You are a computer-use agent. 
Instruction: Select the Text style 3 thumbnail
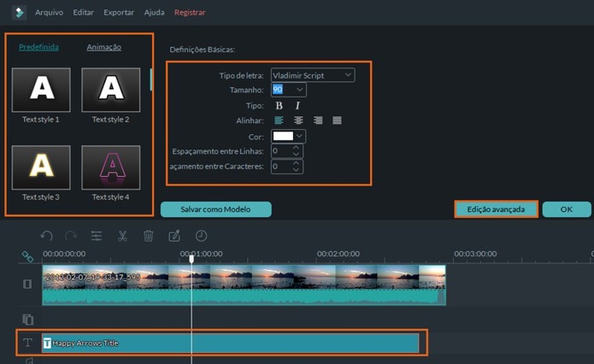(x=41, y=168)
